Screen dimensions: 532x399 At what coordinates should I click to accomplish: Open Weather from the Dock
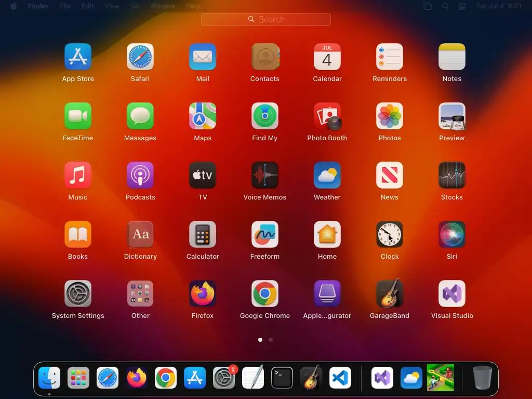click(x=411, y=378)
